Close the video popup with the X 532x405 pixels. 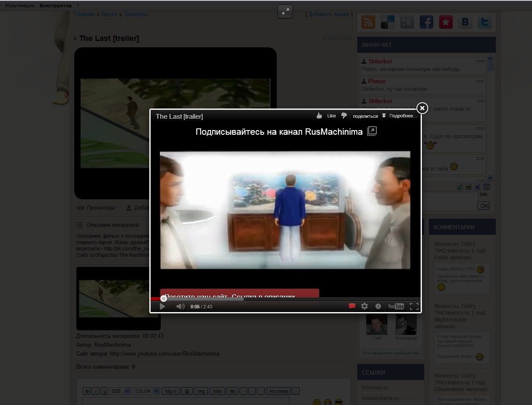pyautogui.click(x=422, y=108)
